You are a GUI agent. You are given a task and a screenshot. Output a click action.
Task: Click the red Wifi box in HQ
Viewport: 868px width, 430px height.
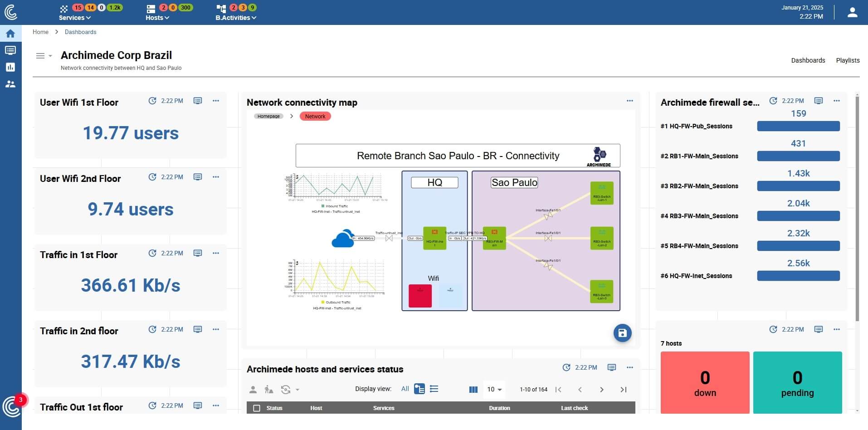coord(420,296)
